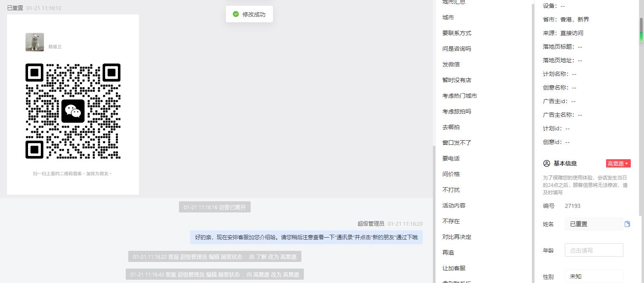Select the 活动内容 quick reply
The height and width of the screenshot is (283, 644).
click(454, 205)
